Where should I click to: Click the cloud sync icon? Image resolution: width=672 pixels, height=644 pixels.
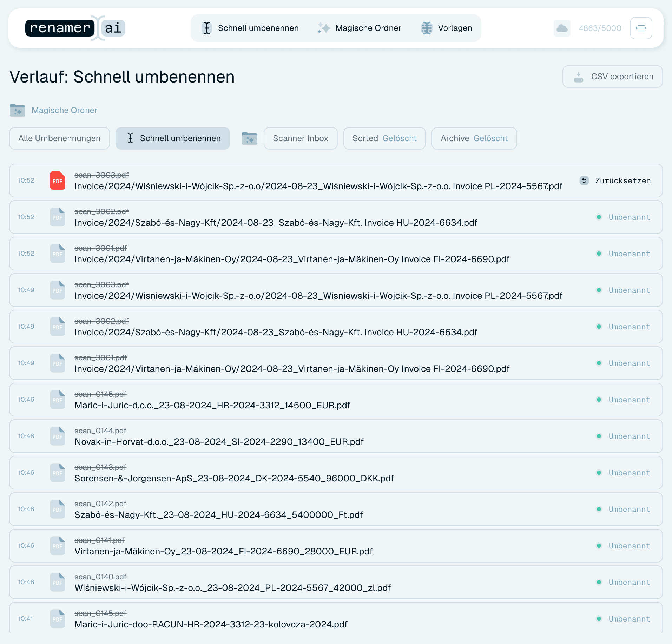(x=562, y=28)
